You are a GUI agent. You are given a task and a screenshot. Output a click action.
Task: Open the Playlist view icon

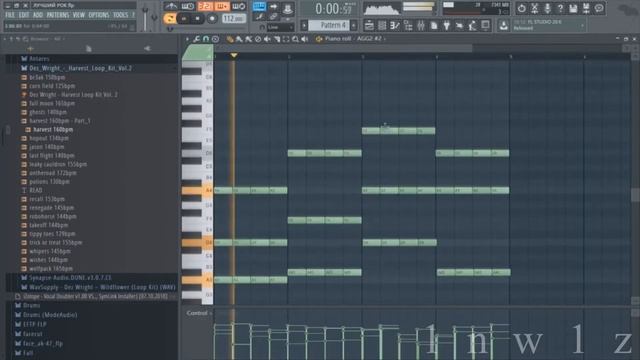click(369, 26)
